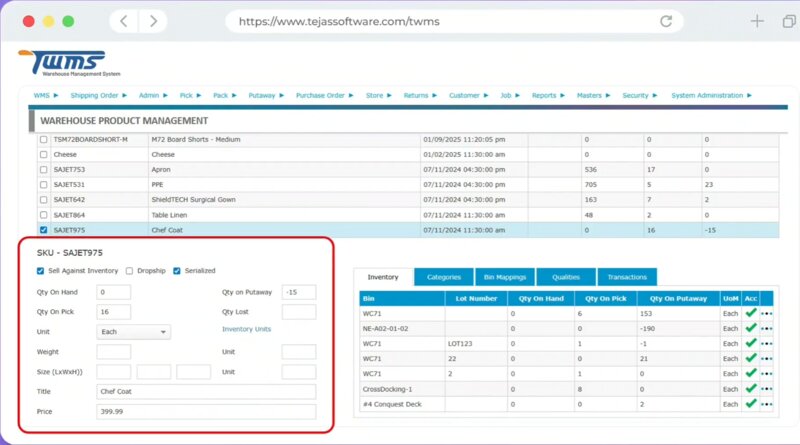Open the three-dots menu for CrossDocking-1 row
Viewport: 800px width, 445px height.
point(767,389)
